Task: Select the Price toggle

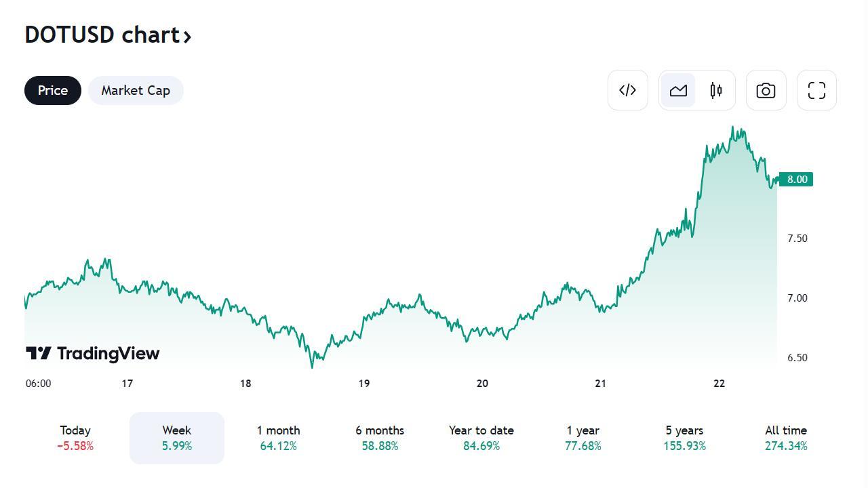Action: coord(53,90)
